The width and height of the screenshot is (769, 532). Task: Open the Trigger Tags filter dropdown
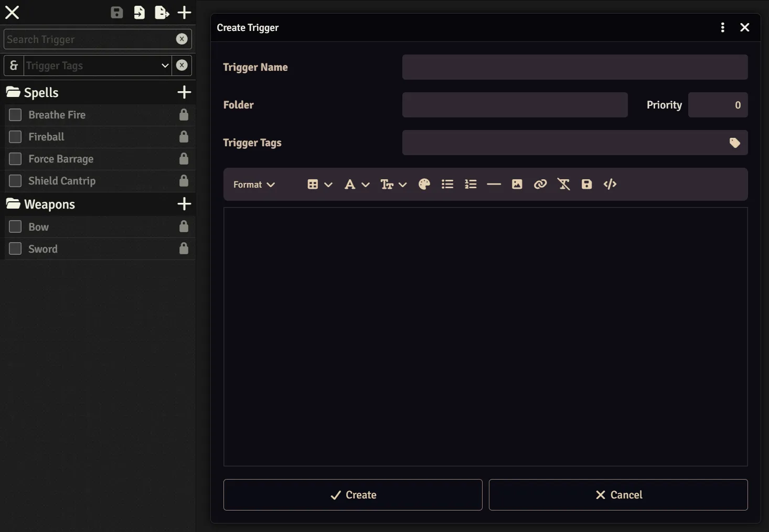click(165, 66)
